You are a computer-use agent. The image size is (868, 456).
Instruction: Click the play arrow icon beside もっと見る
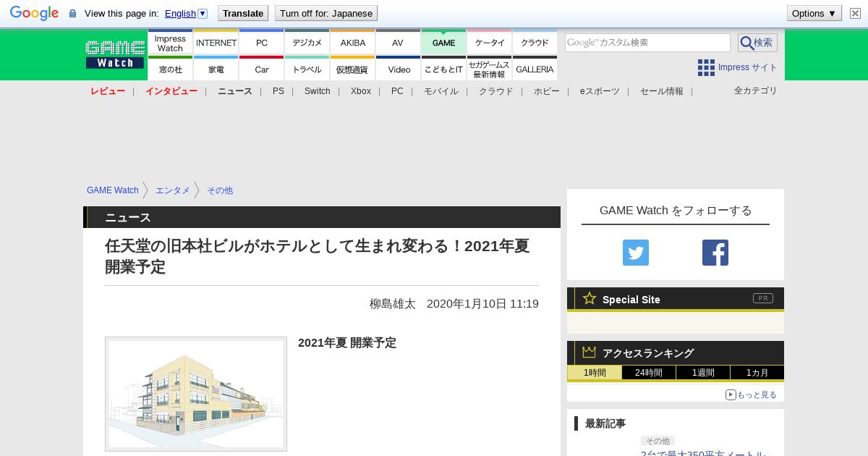pyautogui.click(x=731, y=394)
